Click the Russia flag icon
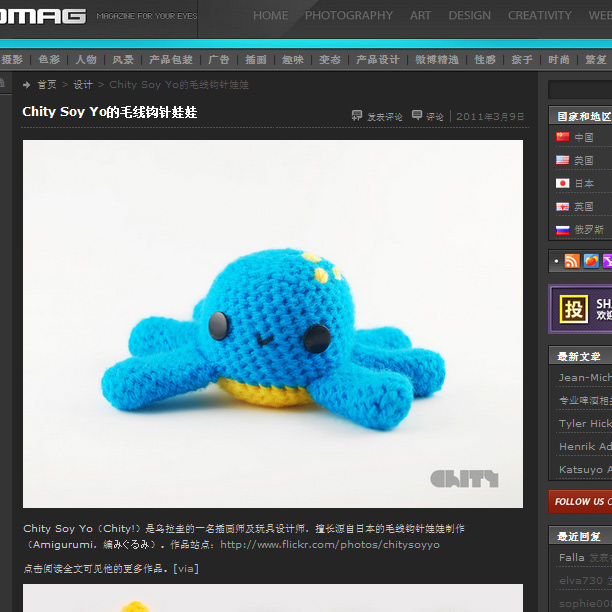 tap(562, 230)
